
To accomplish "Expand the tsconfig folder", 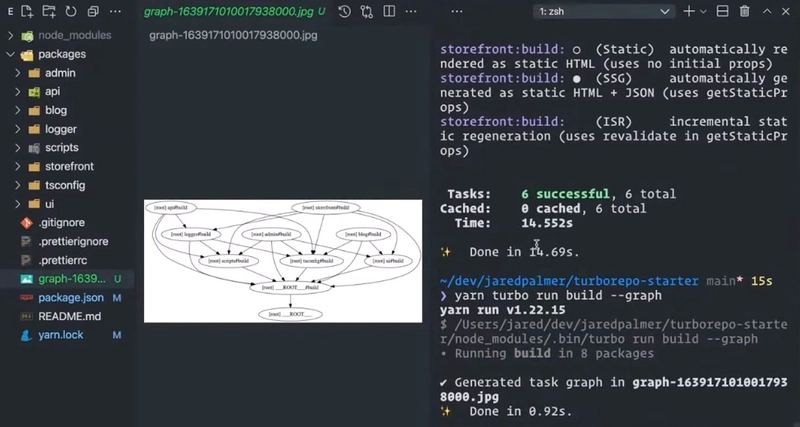I will 18,185.
